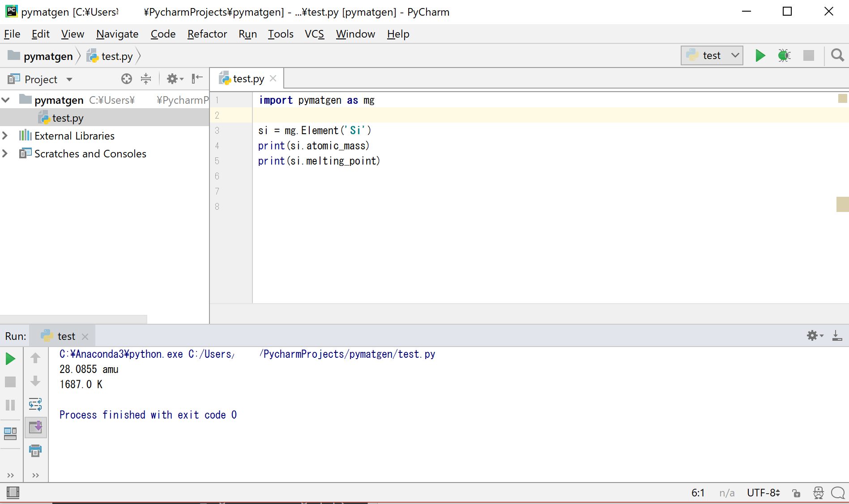Viewport: 849px width, 504px height.
Task: Switch to the test.py editor tab
Action: pos(246,78)
